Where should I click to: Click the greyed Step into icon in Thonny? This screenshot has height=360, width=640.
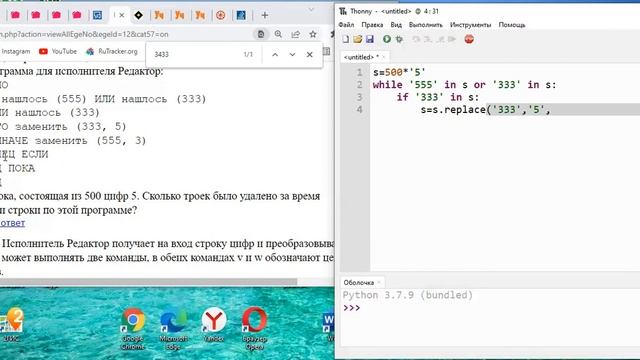[428, 39]
